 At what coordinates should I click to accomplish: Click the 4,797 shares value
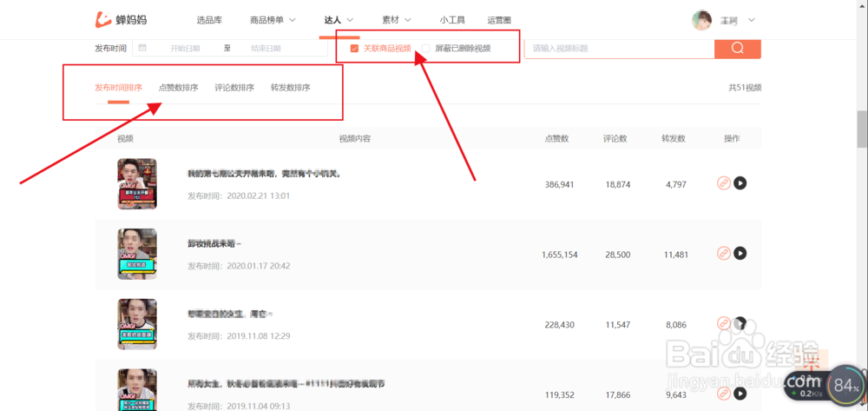[x=676, y=184]
